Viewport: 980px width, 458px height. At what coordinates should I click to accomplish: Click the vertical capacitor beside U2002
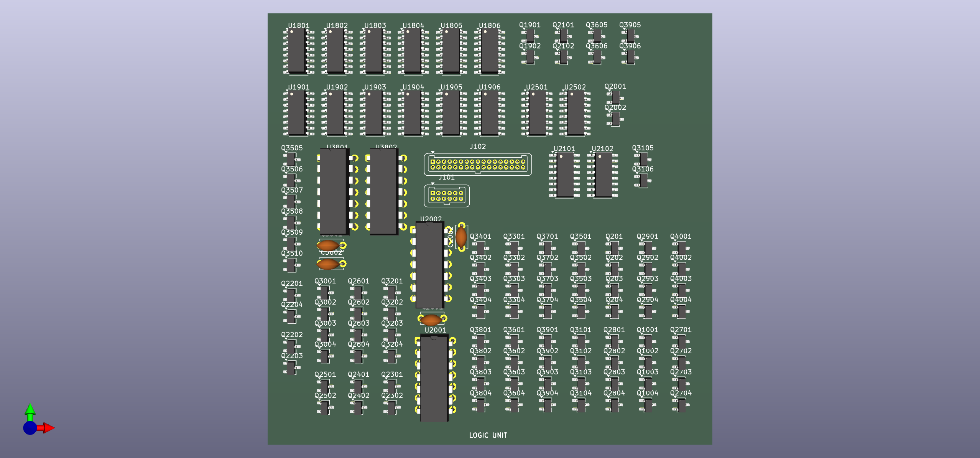(x=461, y=237)
